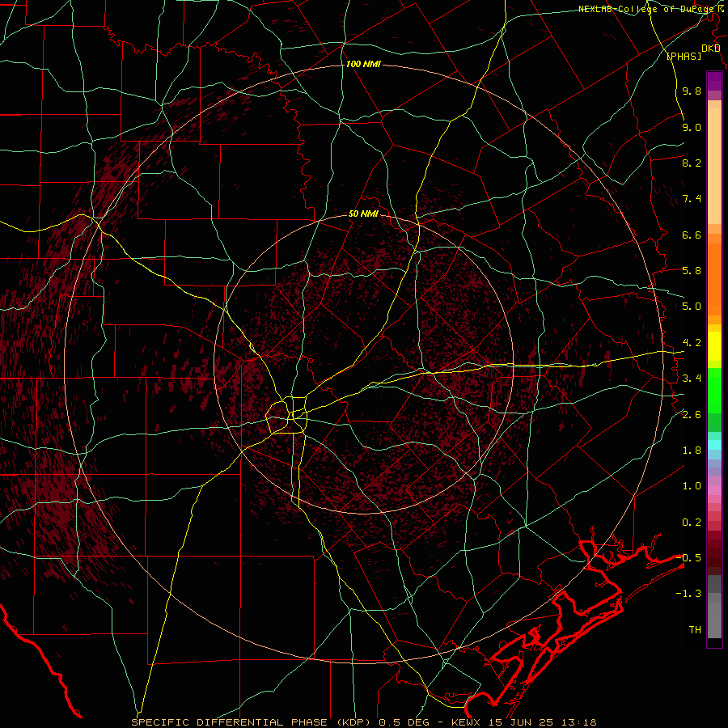The height and width of the screenshot is (728, 728).
Task: Click the 3.4 legend value
Action: tap(692, 379)
